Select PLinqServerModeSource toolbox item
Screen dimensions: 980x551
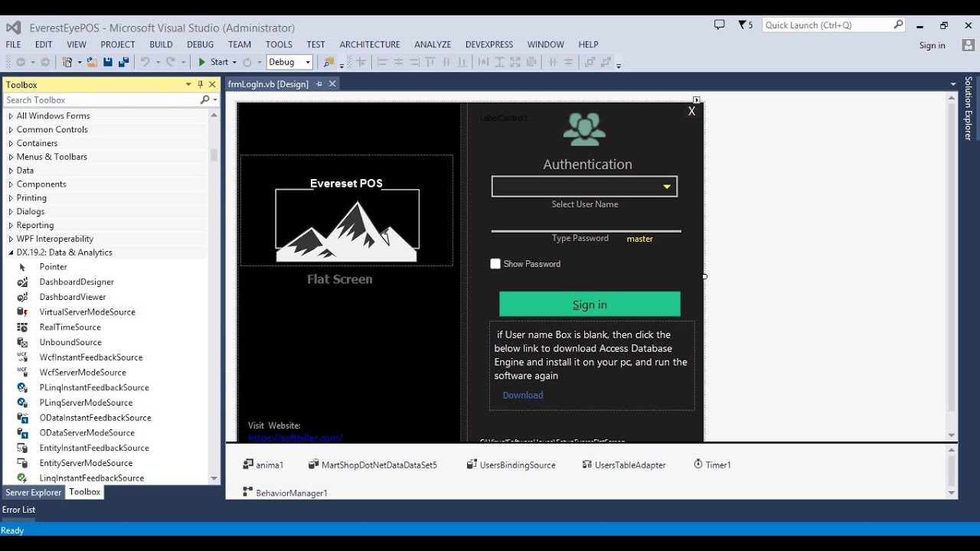coord(86,403)
